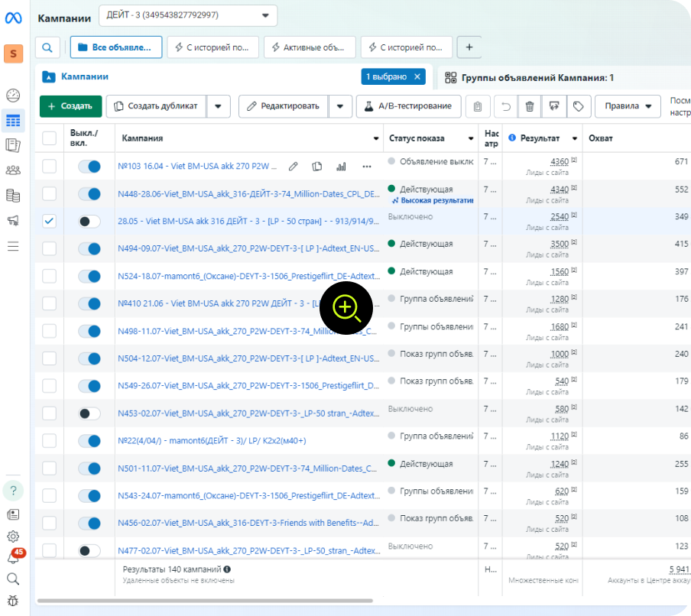Open the all tools hamburger menu
Image resolution: width=691 pixels, height=616 pixels.
(13, 246)
